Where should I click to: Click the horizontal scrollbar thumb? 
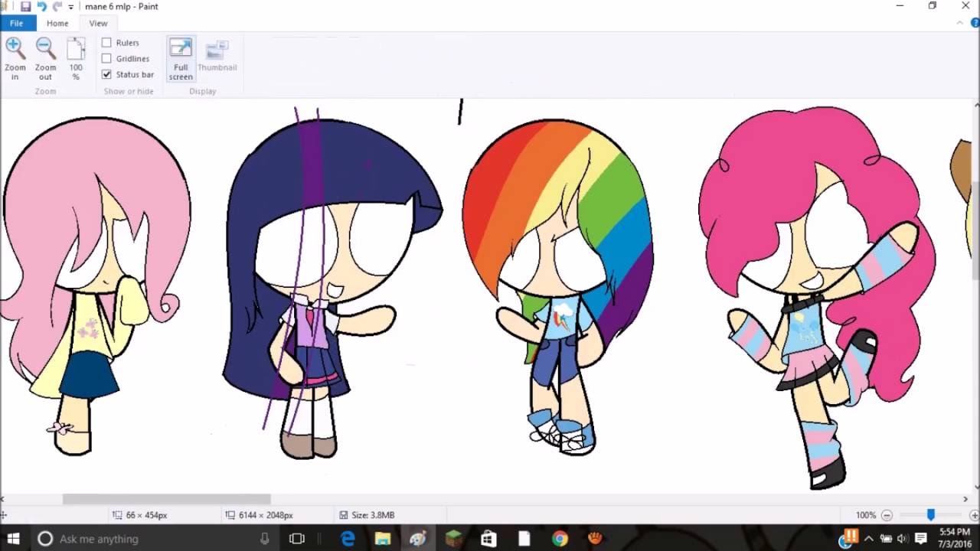(166, 499)
